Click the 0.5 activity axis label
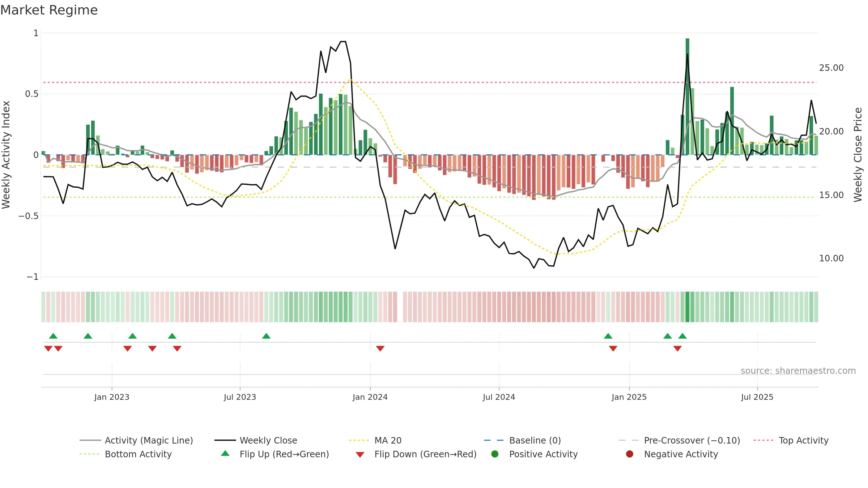 click(31, 94)
